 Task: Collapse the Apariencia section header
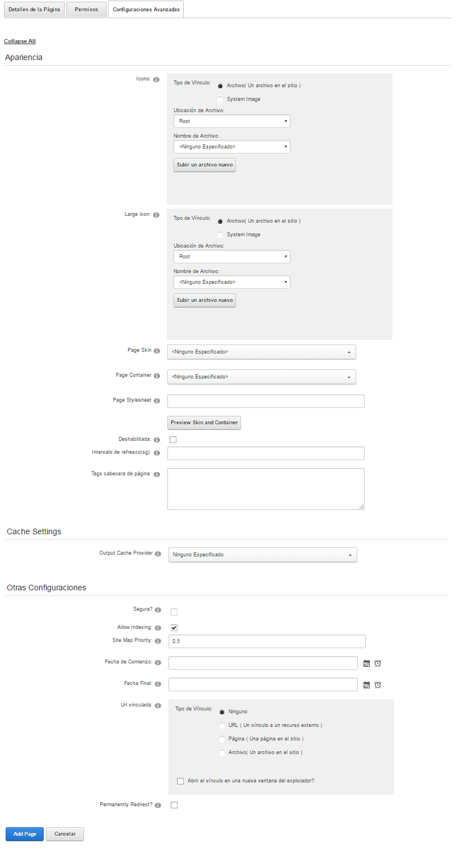click(24, 57)
